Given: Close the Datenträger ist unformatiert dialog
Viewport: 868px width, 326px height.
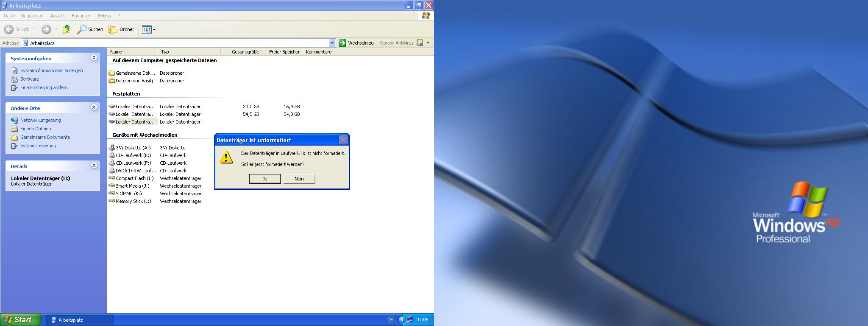Looking at the screenshot, I should click(x=343, y=140).
